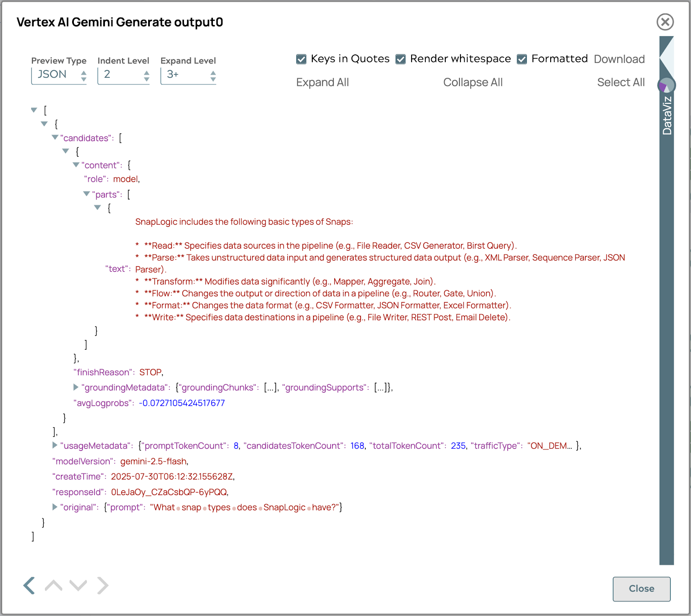Image resolution: width=691 pixels, height=616 pixels.
Task: Open the DataViz side panel tab
Action: (x=667, y=116)
